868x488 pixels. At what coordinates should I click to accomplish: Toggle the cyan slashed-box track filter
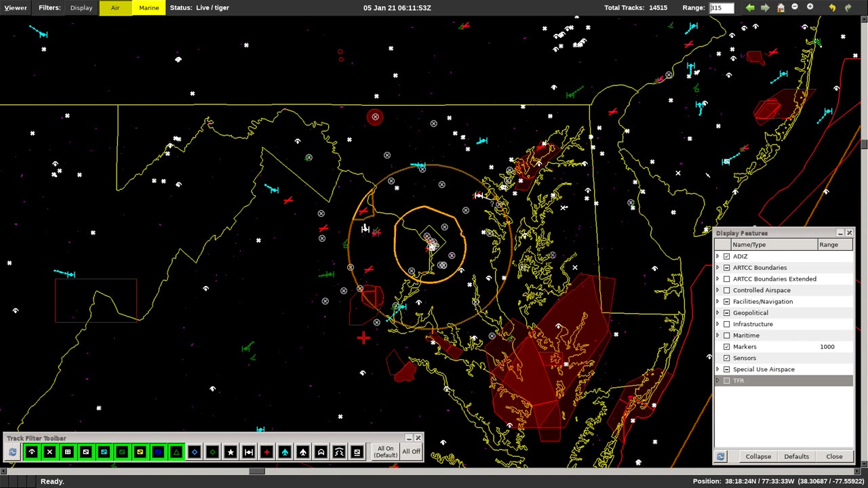[104, 452]
